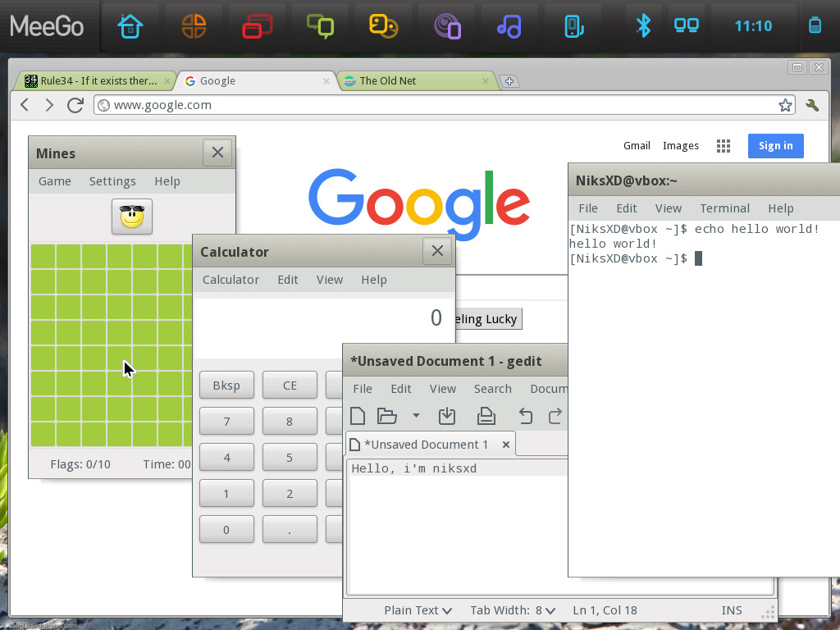The width and height of the screenshot is (840, 630).
Task: Open the browser wrench settings menu
Action: click(x=812, y=105)
